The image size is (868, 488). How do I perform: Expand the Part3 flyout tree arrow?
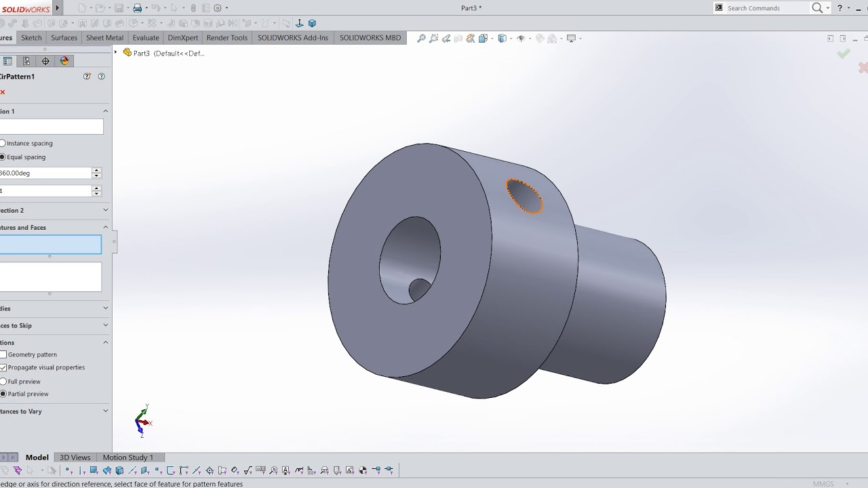(116, 53)
